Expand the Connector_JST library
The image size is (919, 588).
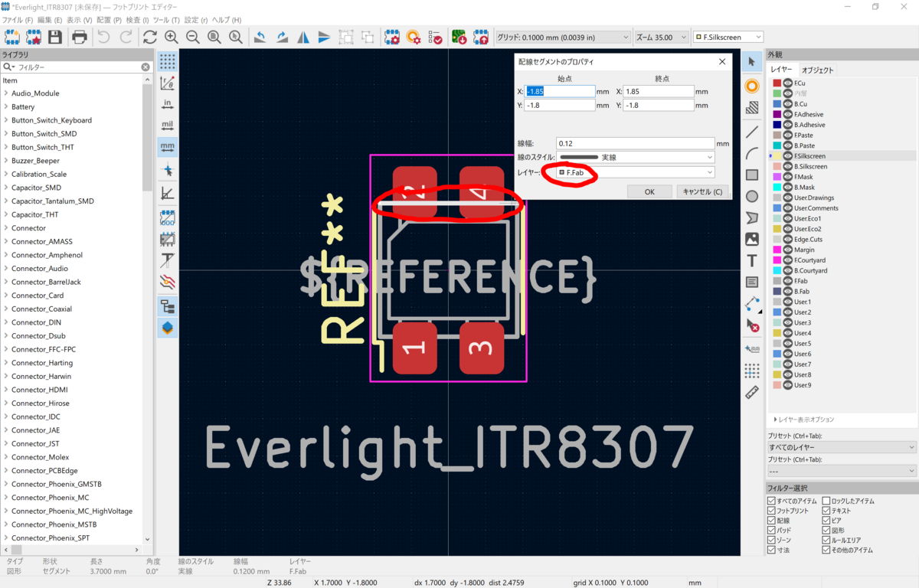coord(6,444)
